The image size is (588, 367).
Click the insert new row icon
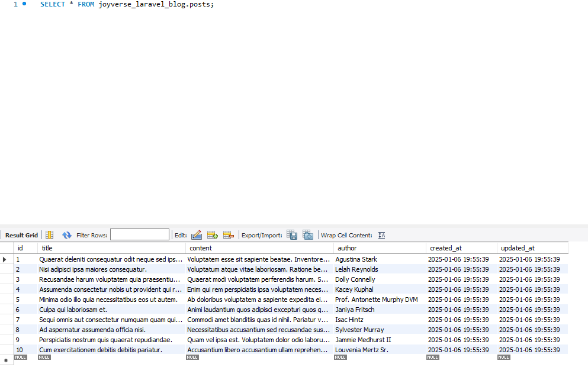click(213, 235)
